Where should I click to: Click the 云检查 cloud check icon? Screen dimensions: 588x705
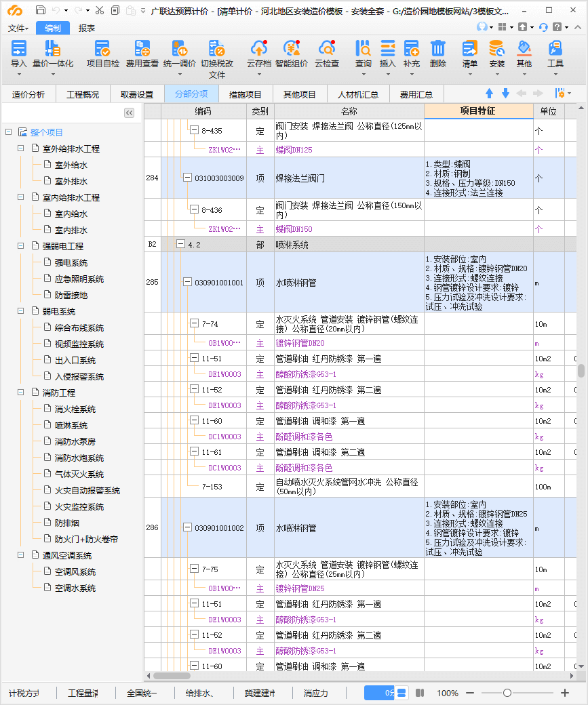pos(327,49)
